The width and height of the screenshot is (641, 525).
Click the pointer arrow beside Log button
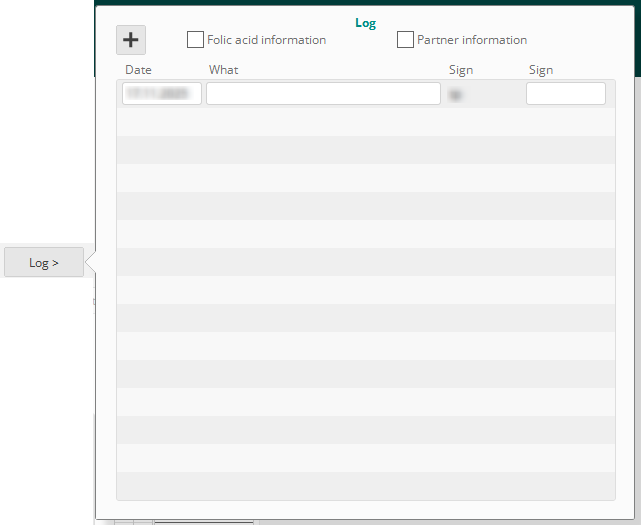click(x=90, y=263)
